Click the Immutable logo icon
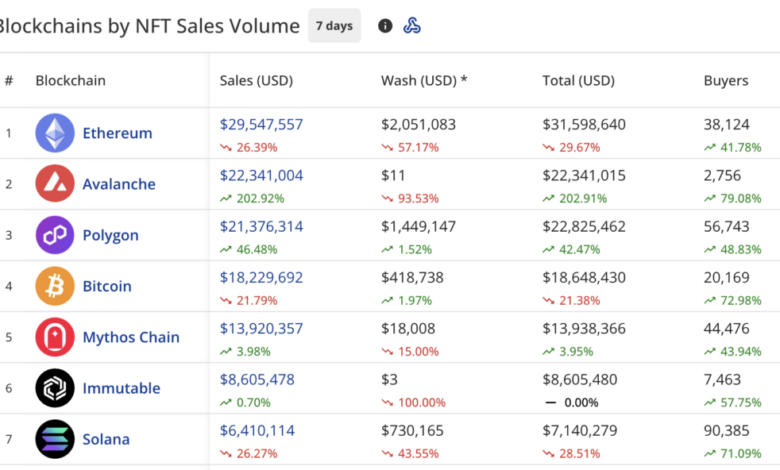The width and height of the screenshot is (780, 470). 55,388
